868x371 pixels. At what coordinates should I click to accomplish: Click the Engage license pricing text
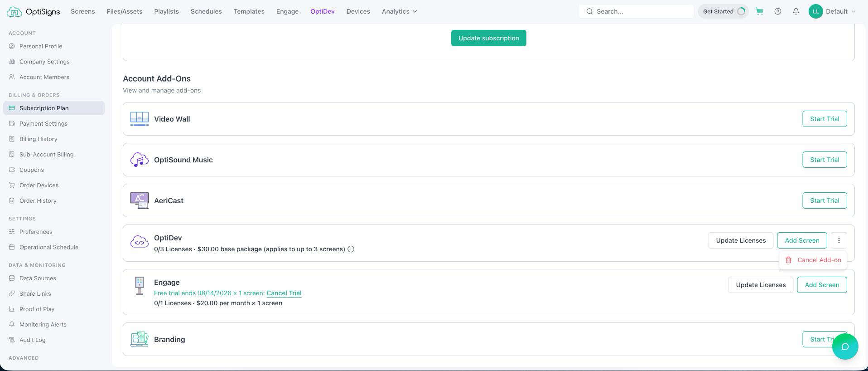(218, 303)
